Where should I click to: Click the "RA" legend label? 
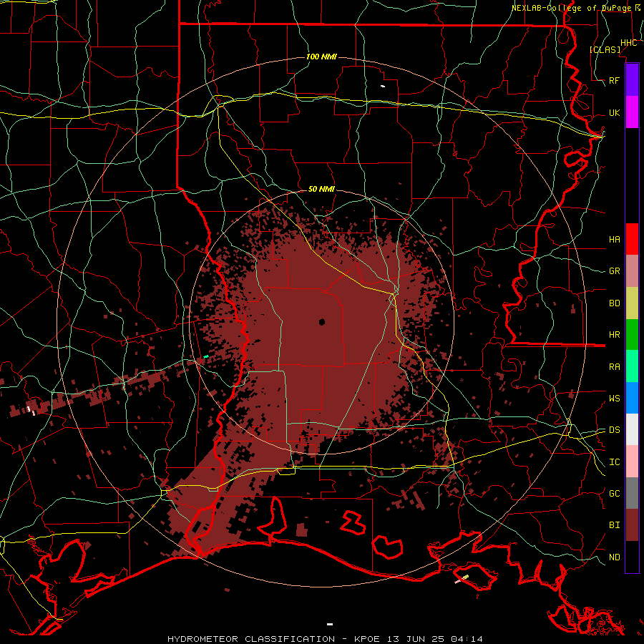point(615,367)
